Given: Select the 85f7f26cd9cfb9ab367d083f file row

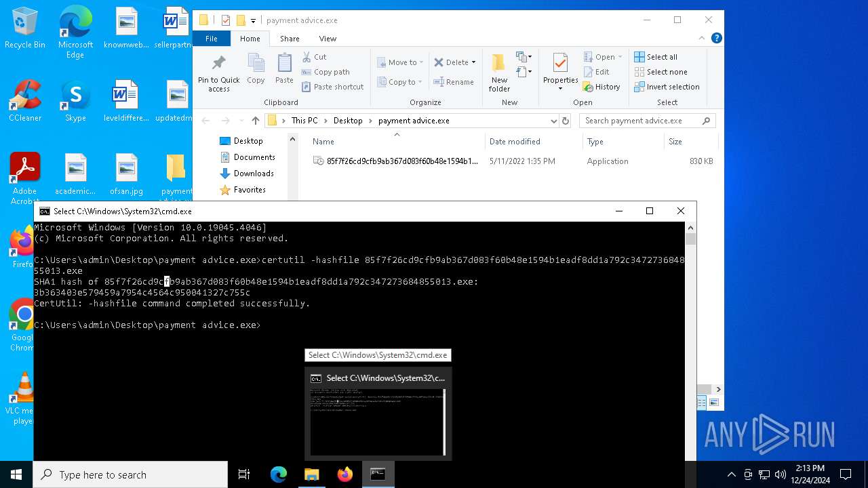Looking at the screenshot, I should pos(512,161).
